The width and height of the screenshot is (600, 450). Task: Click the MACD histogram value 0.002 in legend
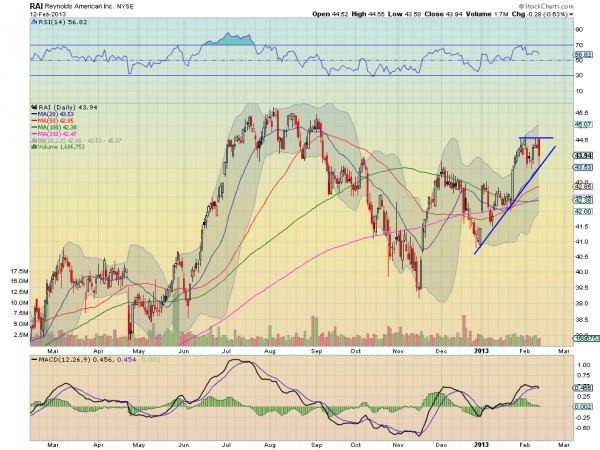point(151,360)
